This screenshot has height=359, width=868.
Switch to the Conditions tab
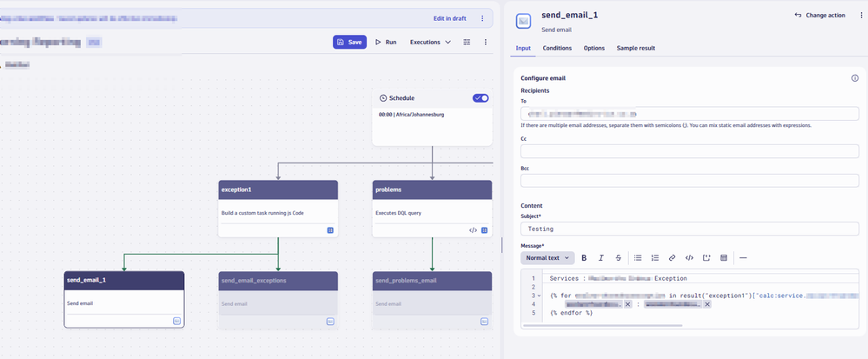557,49
